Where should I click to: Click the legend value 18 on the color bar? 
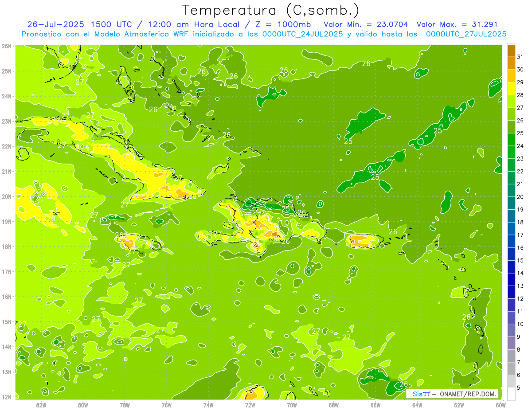(520, 222)
